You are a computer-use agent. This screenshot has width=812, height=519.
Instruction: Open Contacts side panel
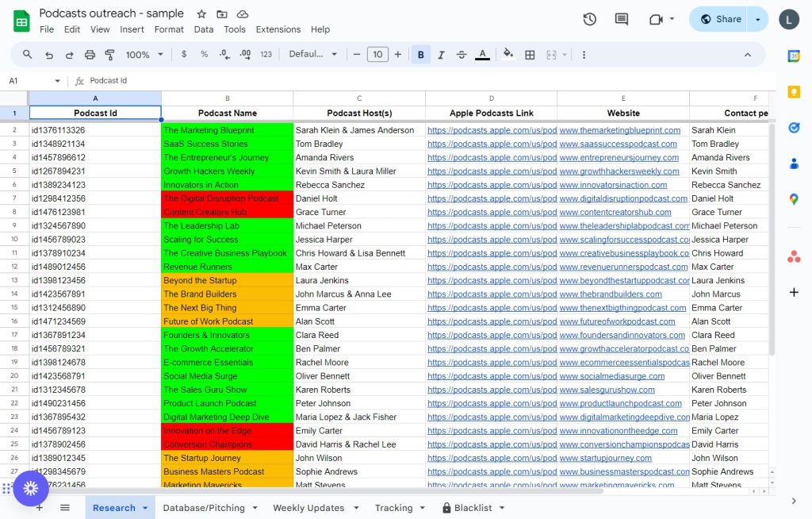tap(793, 163)
